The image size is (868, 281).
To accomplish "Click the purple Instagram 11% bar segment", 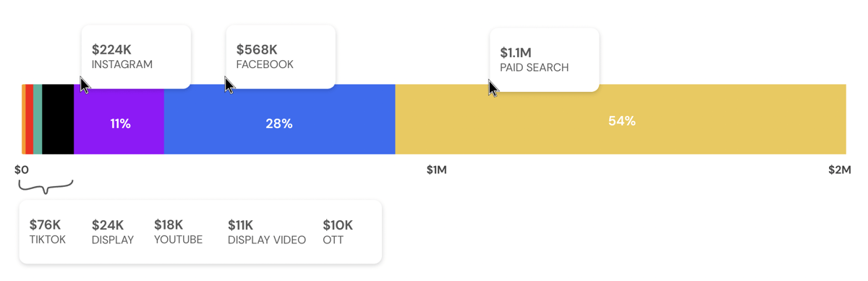I will click(x=119, y=119).
